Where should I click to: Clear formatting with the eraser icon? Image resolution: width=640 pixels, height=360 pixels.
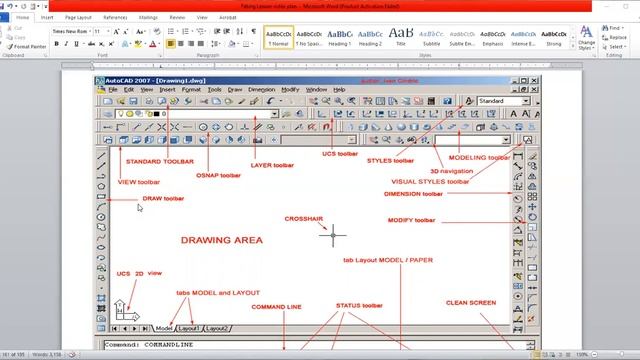(x=157, y=31)
